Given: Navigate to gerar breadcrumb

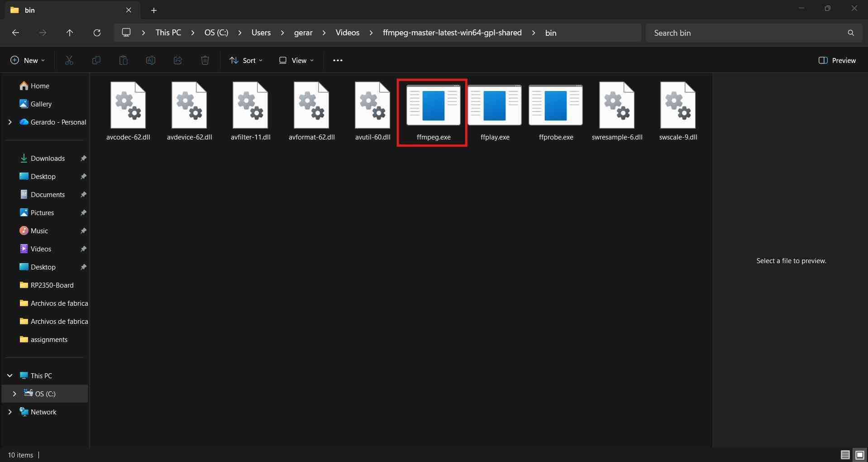Looking at the screenshot, I should tap(303, 33).
